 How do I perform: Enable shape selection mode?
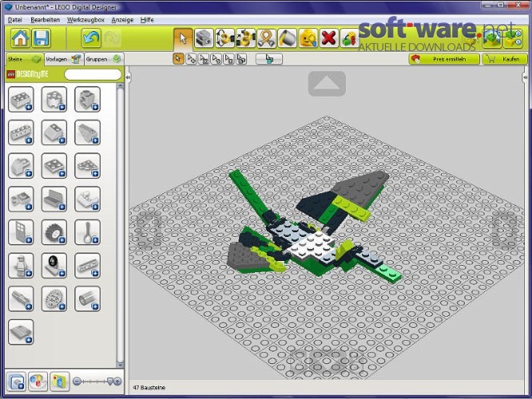(228, 59)
